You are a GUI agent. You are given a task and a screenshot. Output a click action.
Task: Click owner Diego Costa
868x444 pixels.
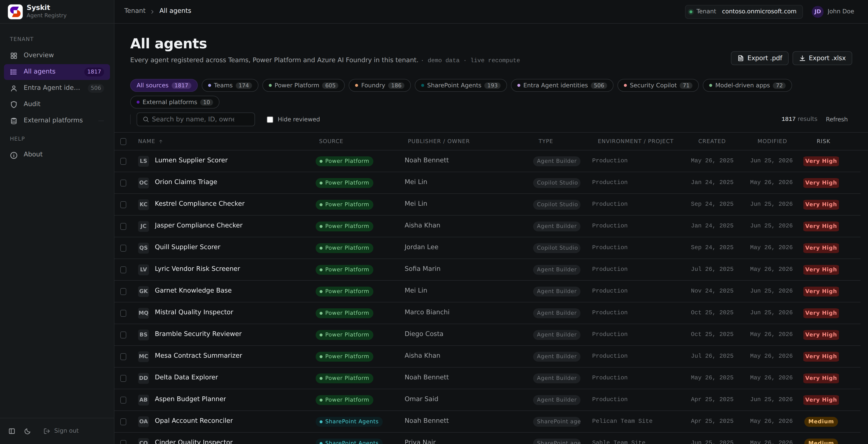424,334
